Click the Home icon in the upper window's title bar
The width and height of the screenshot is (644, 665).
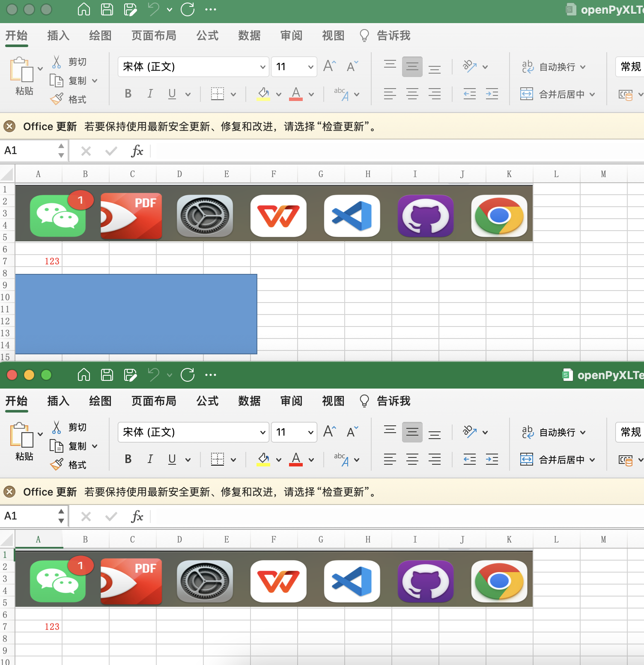(84, 9)
